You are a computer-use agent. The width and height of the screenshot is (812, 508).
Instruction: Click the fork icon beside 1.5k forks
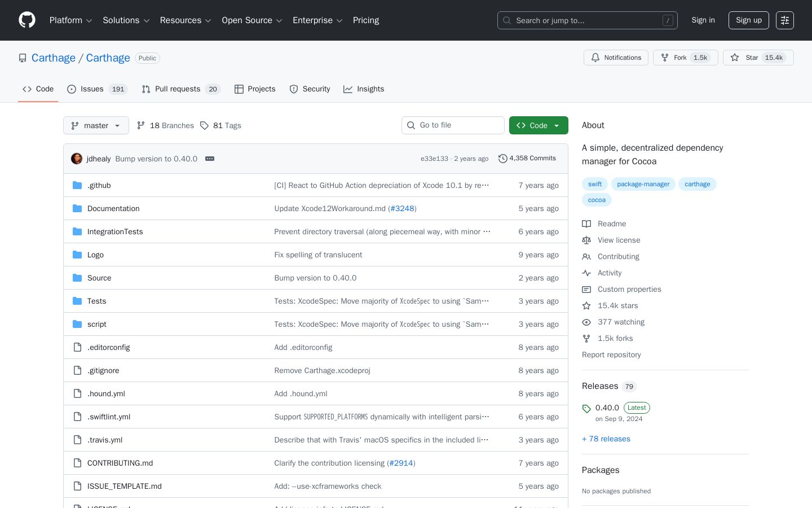pyautogui.click(x=586, y=338)
